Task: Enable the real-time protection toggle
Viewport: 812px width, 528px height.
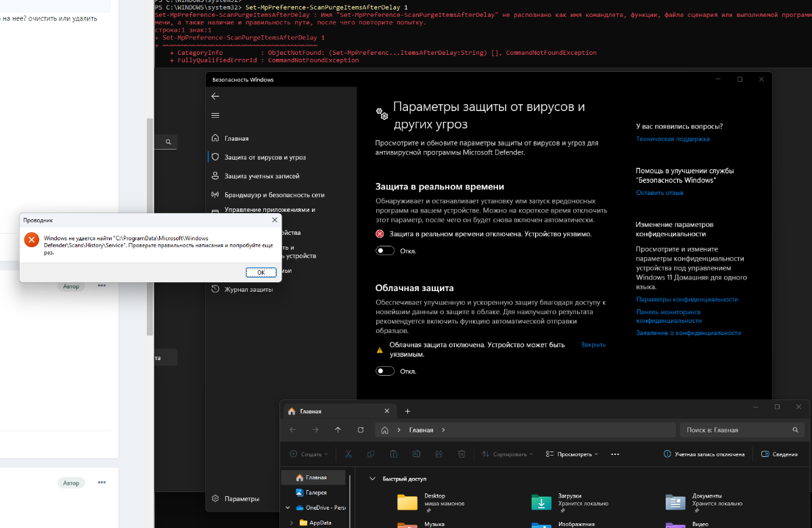Action: coord(386,251)
